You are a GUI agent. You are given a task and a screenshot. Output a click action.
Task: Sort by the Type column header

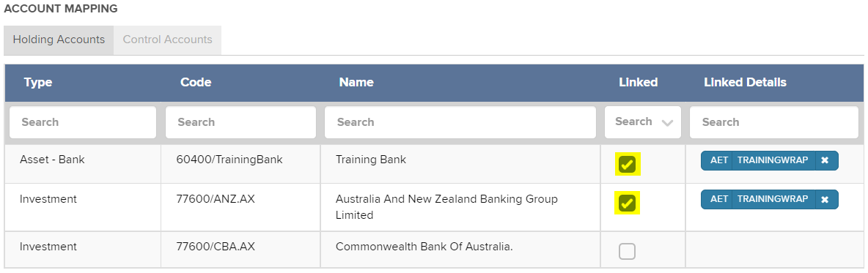(38, 83)
